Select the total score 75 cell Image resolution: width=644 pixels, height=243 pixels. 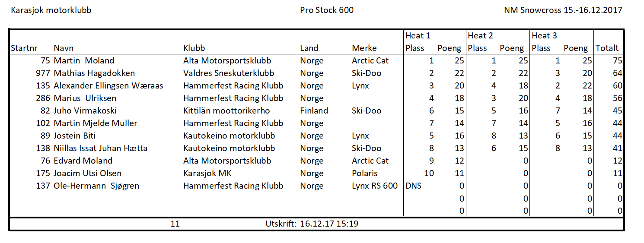tap(618, 61)
